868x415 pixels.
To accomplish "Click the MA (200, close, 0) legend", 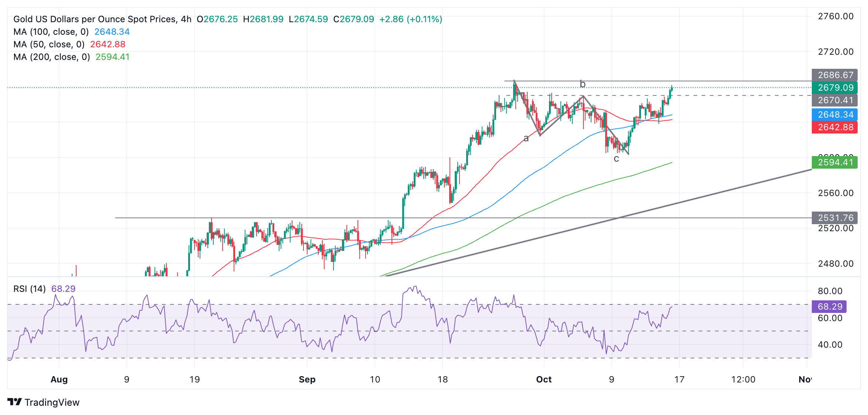I will click(x=52, y=57).
